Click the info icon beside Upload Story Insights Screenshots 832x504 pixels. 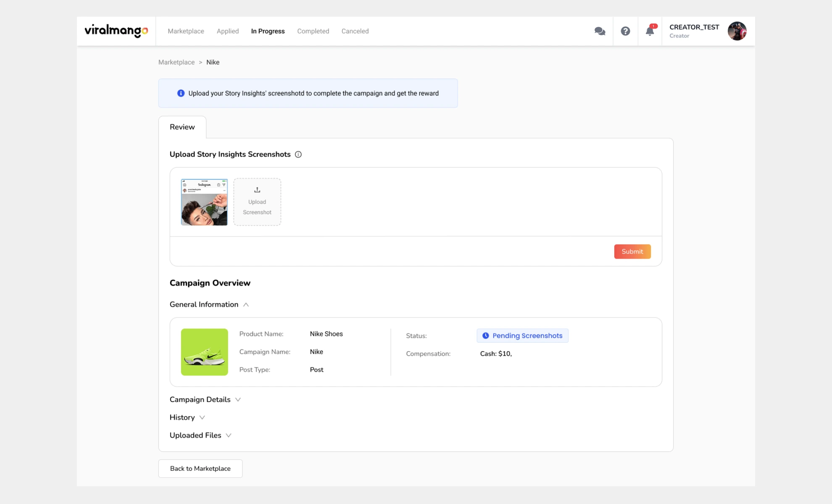pyautogui.click(x=298, y=155)
